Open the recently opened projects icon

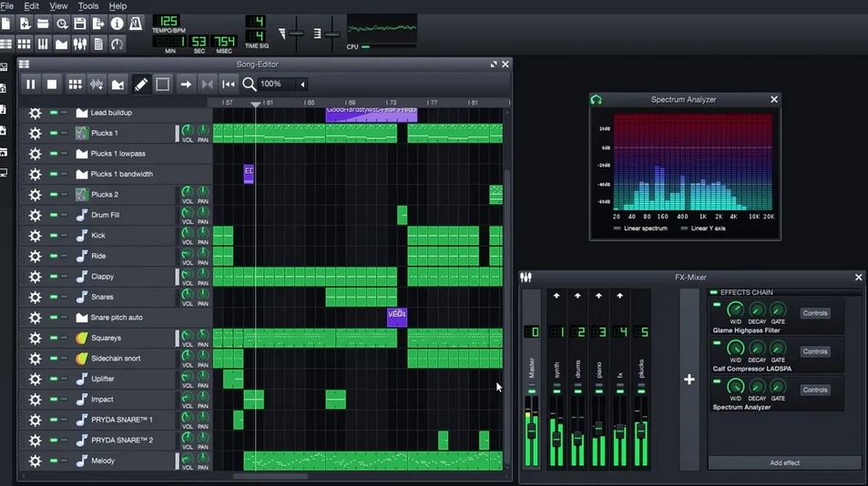click(61, 24)
